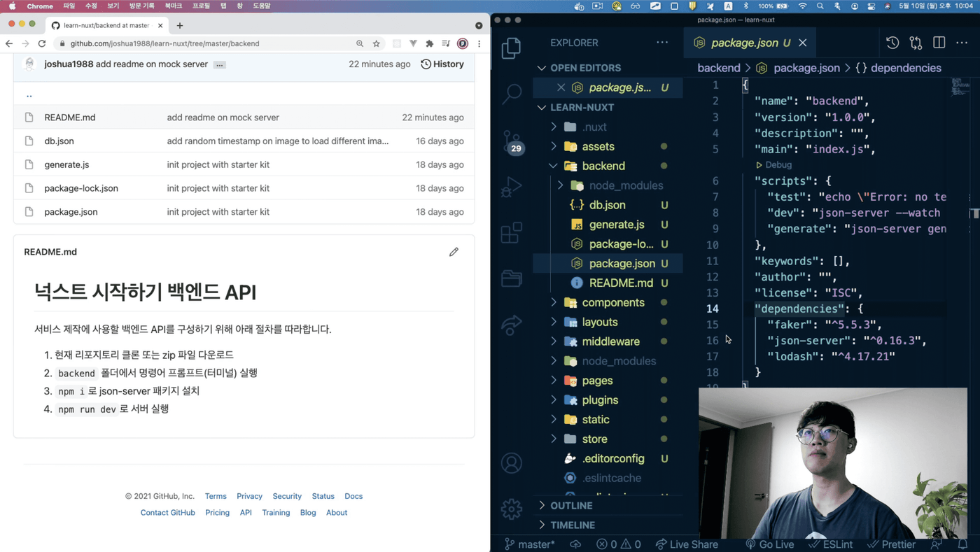Viewport: 980px width, 552px height.
Task: Click the edit pencil icon for README.md on GitHub
Action: coord(454,252)
